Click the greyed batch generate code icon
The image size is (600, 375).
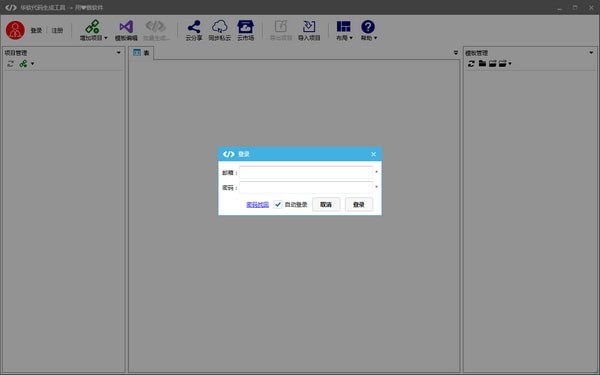pos(156,26)
